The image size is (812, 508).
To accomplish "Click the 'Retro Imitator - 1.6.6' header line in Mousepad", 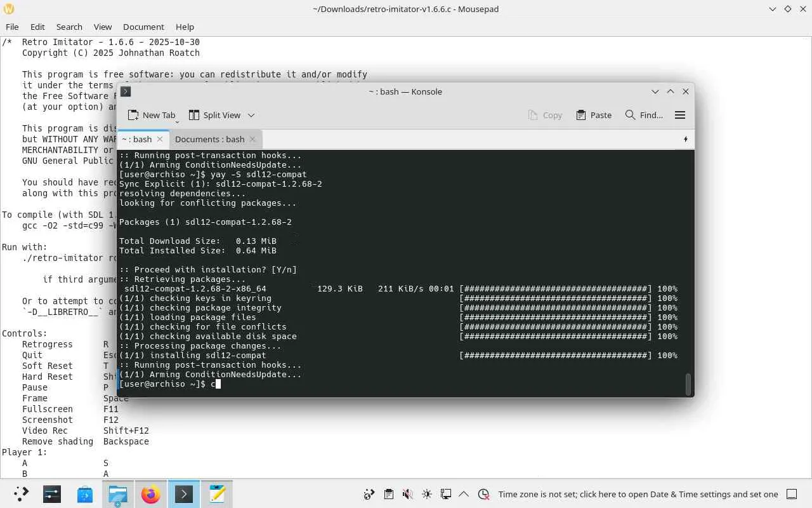I will 101,42.
